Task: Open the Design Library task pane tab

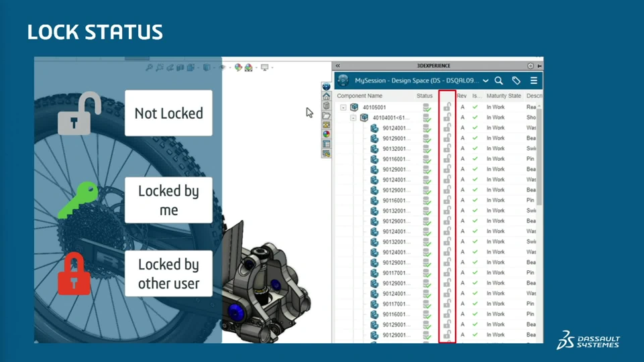Action: click(326, 105)
